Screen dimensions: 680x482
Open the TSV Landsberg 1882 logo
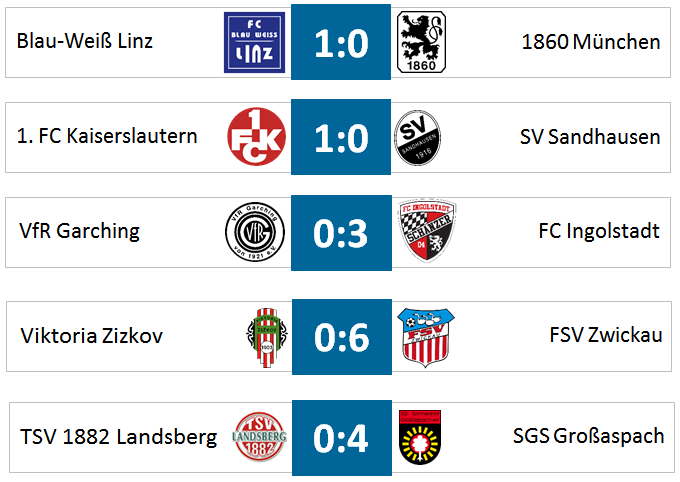tap(260, 437)
